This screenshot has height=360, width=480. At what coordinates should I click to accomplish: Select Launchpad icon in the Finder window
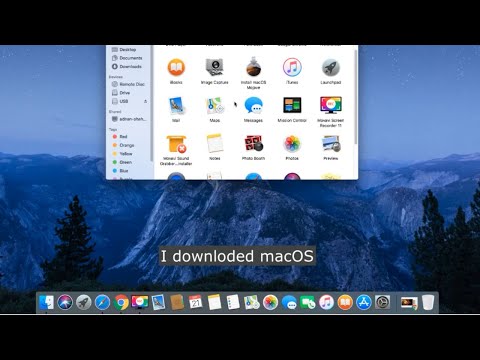click(x=330, y=67)
